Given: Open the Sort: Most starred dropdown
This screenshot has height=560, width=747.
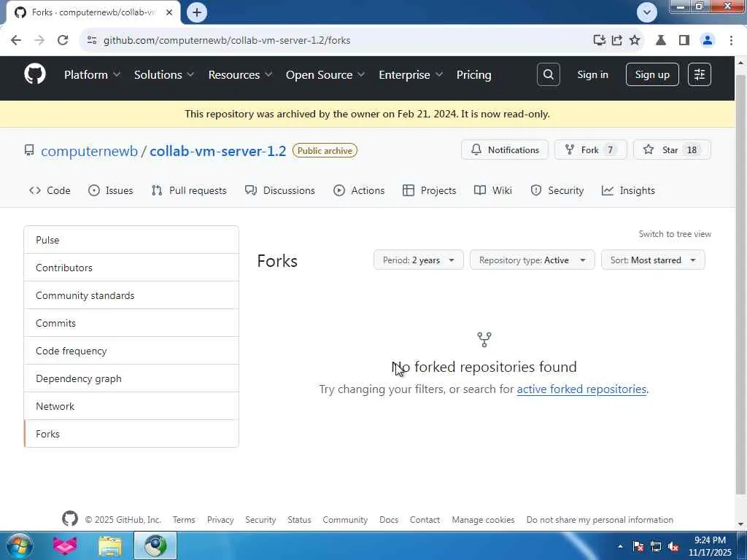Looking at the screenshot, I should click(x=653, y=260).
